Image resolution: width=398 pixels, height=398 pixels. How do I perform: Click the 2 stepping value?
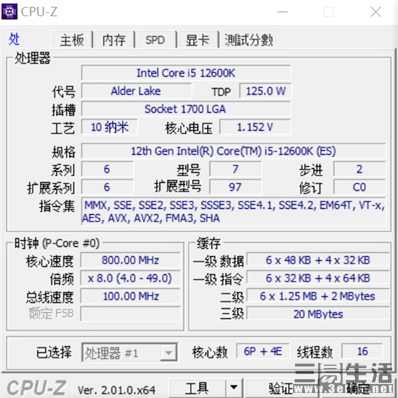coord(359,169)
